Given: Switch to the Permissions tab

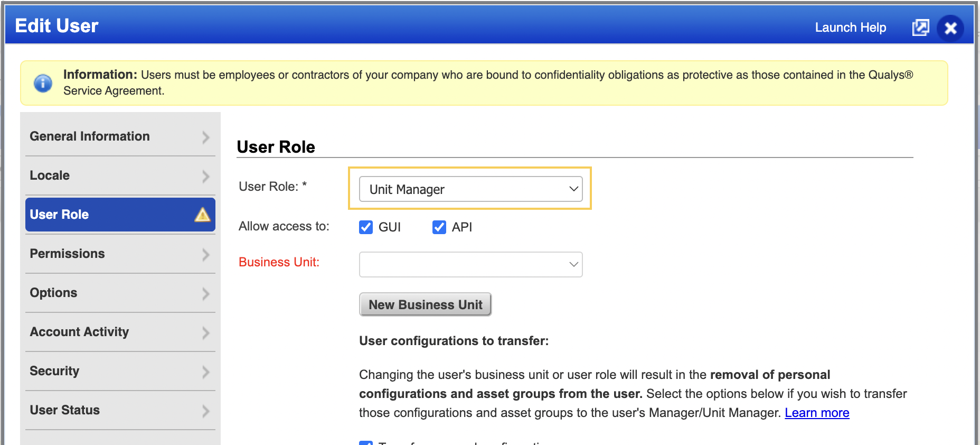Looking at the screenshot, I should tap(120, 254).
